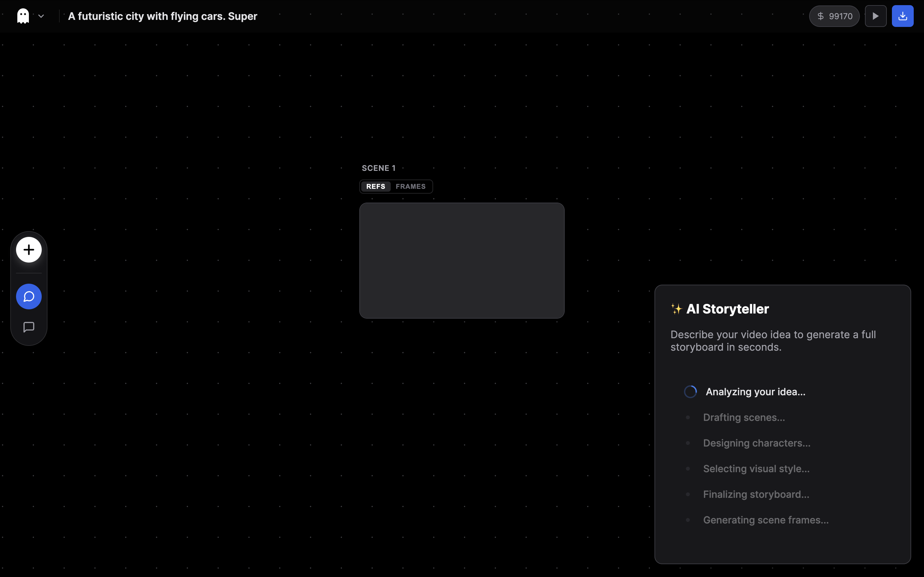Screen dimensions: 924x577
Task: Click the Generating scene frames step
Action: click(x=766, y=520)
